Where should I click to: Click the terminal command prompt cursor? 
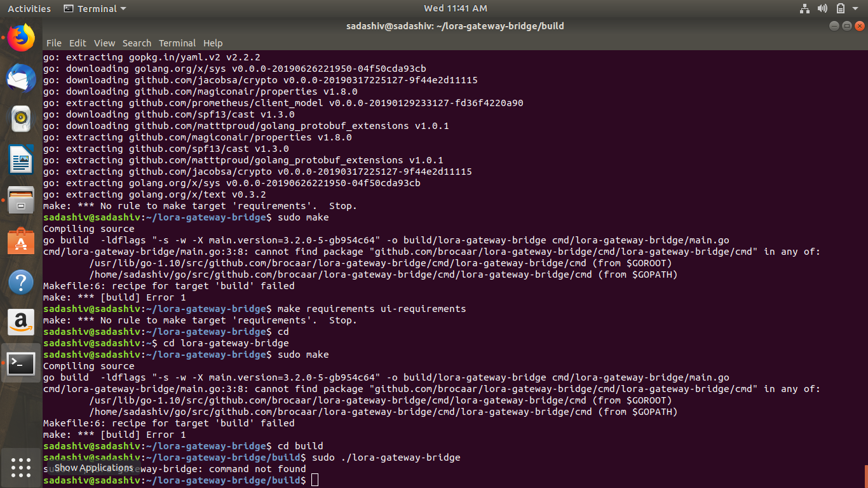[x=315, y=480]
